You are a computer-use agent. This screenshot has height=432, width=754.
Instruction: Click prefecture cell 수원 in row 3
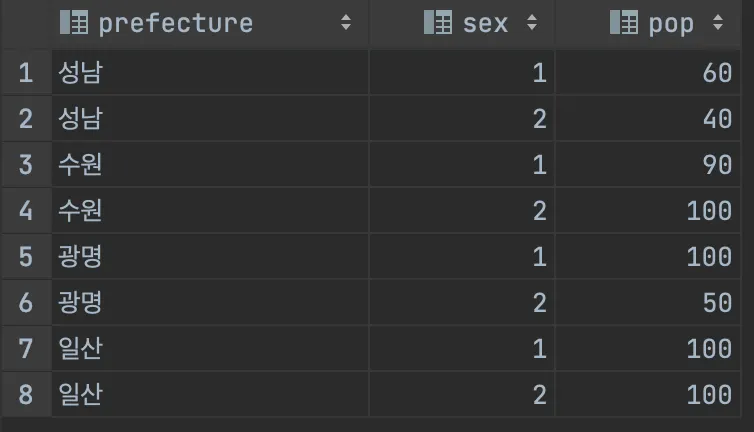(x=81, y=165)
